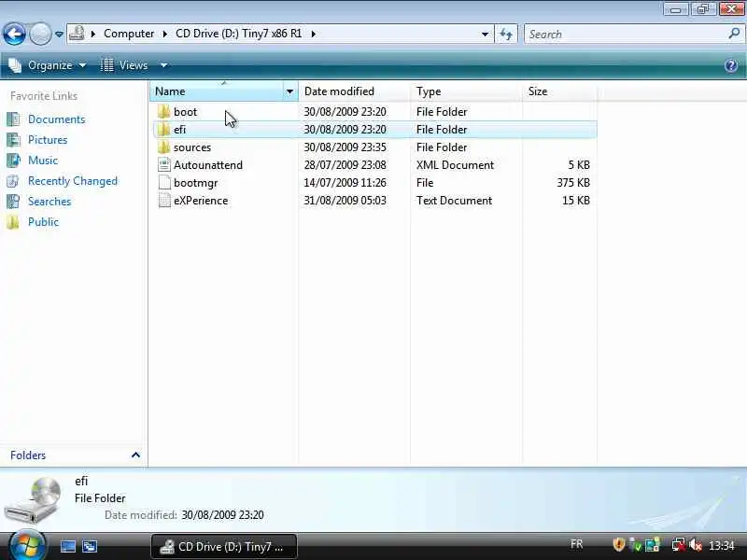The width and height of the screenshot is (747, 560).
Task: Click the Searches sidebar icon
Action: (13, 202)
